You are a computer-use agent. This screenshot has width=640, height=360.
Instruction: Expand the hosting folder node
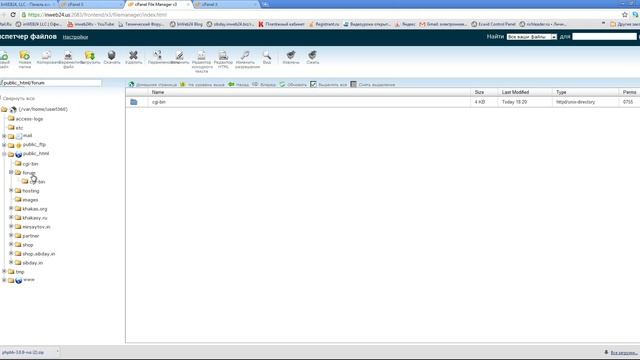11,190
